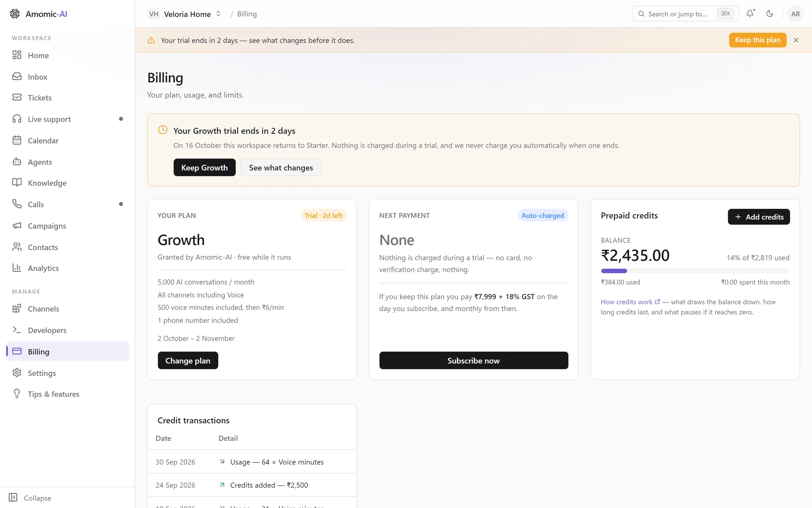Click the Amomic-AI logo icon
Screen dimensions: 812x508
(15, 14)
